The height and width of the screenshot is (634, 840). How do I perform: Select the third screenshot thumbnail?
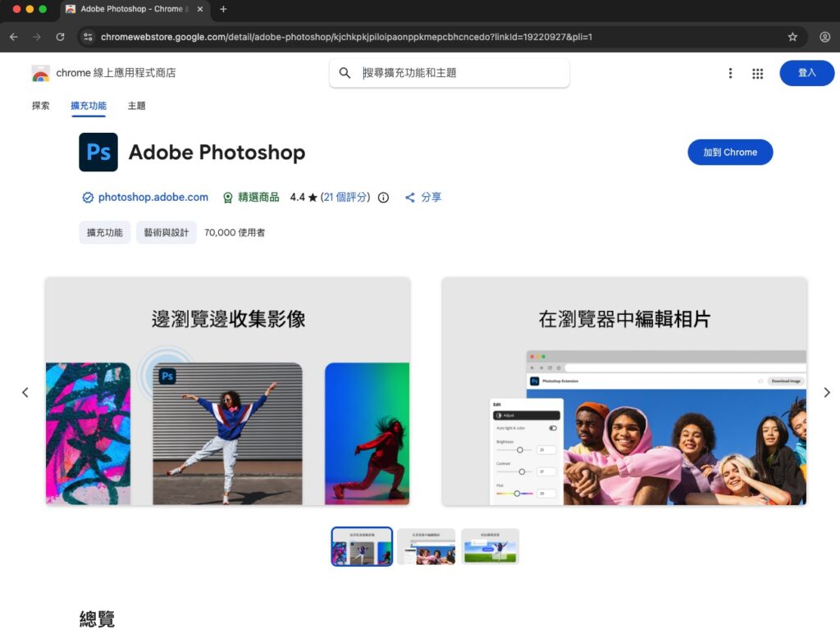490,546
